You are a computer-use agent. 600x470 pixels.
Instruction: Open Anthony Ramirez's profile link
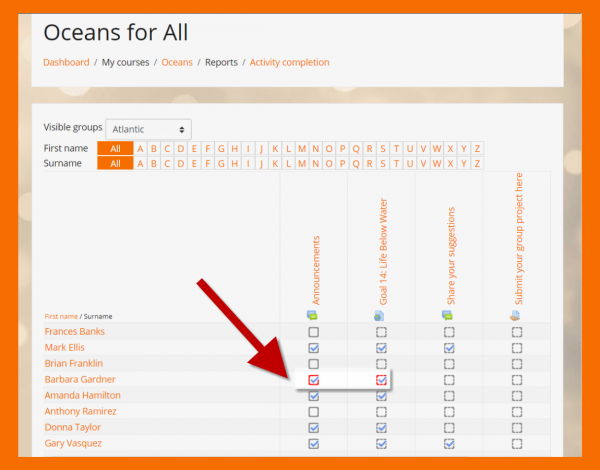pyautogui.click(x=81, y=411)
